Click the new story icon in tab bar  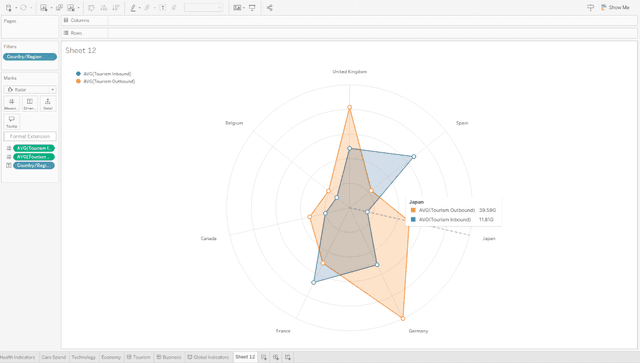[288, 357]
